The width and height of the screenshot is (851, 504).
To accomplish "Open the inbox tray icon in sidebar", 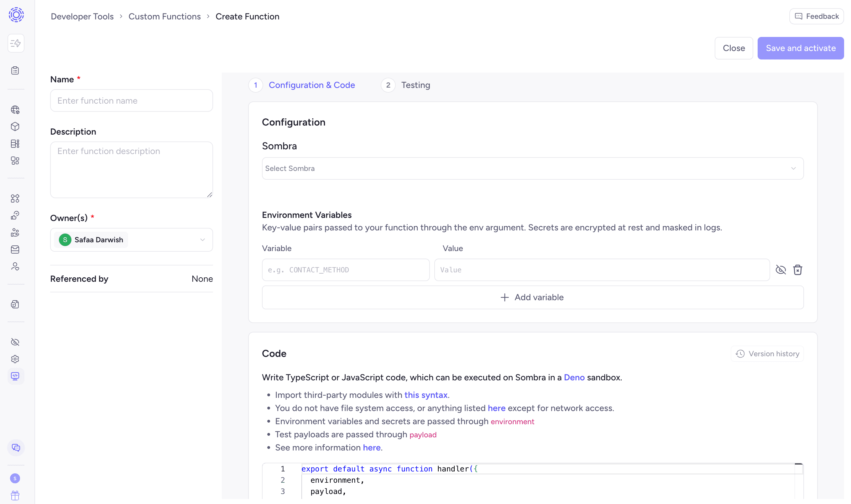I will (x=15, y=249).
